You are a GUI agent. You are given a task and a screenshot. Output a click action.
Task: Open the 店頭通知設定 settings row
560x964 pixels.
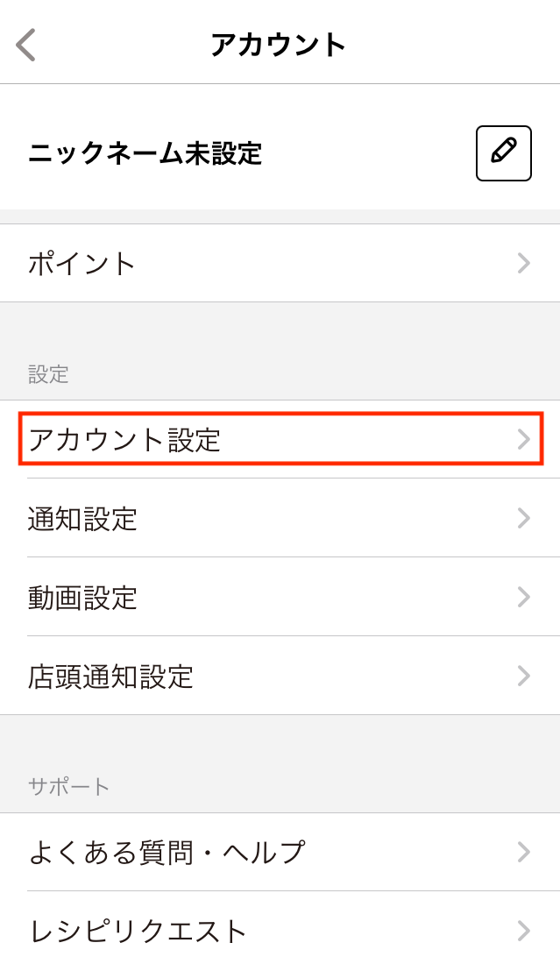coord(263,677)
